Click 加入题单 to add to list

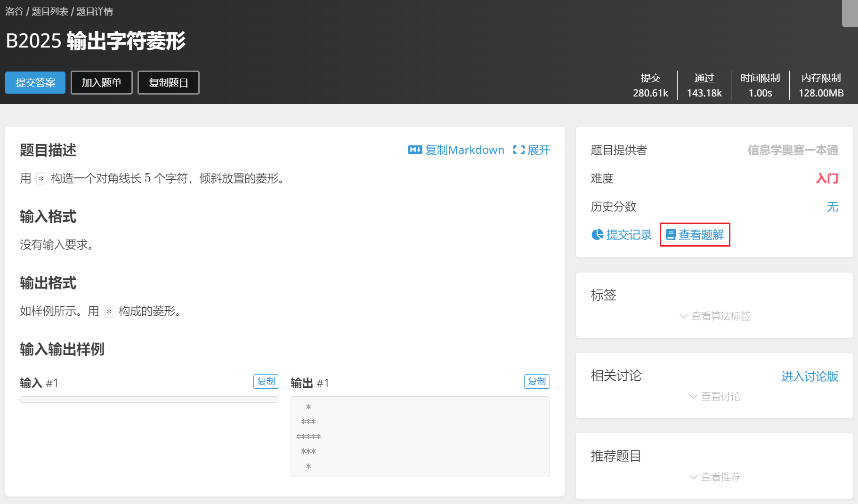(101, 82)
